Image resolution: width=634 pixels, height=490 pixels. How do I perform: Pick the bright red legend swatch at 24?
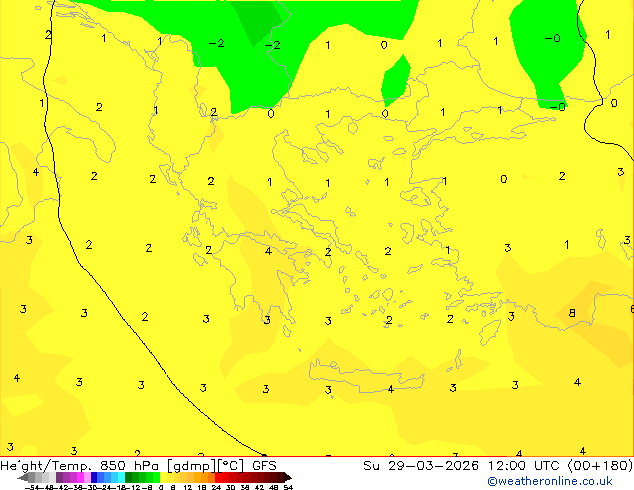point(218,477)
